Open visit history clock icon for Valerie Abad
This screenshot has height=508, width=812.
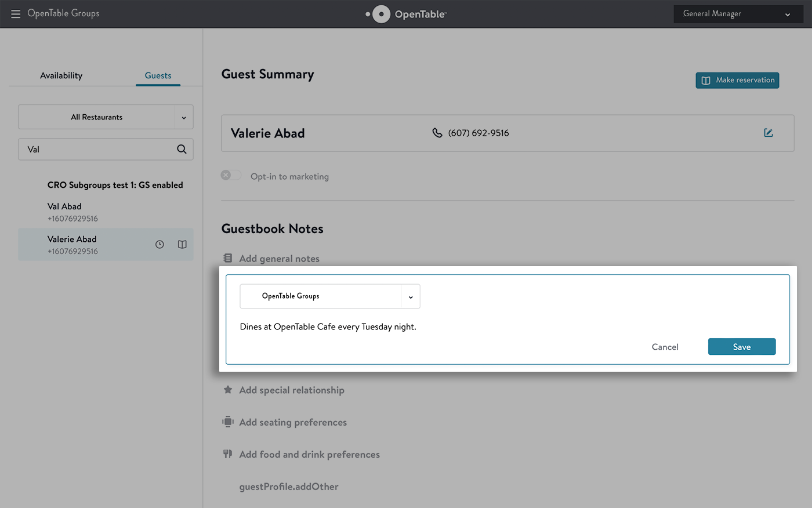(159, 245)
